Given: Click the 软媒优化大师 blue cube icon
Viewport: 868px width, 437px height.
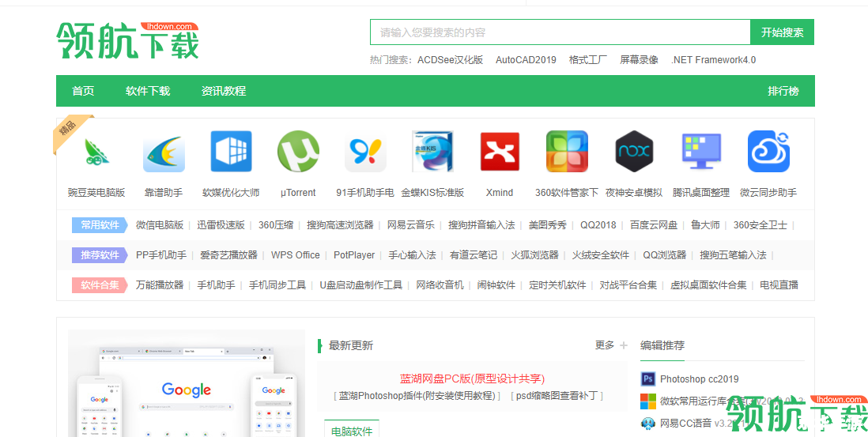Looking at the screenshot, I should click(231, 152).
